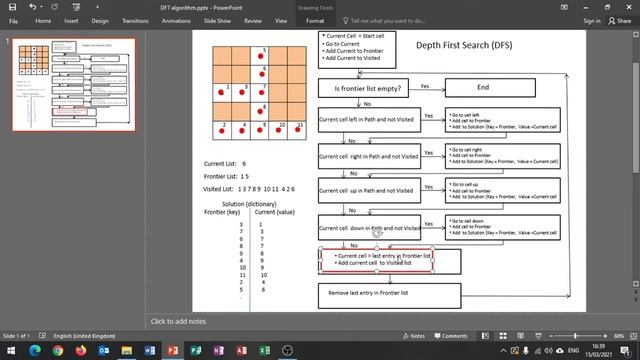
Task: Click the 'Current List: 6' text
Action: pyautogui.click(x=225, y=164)
